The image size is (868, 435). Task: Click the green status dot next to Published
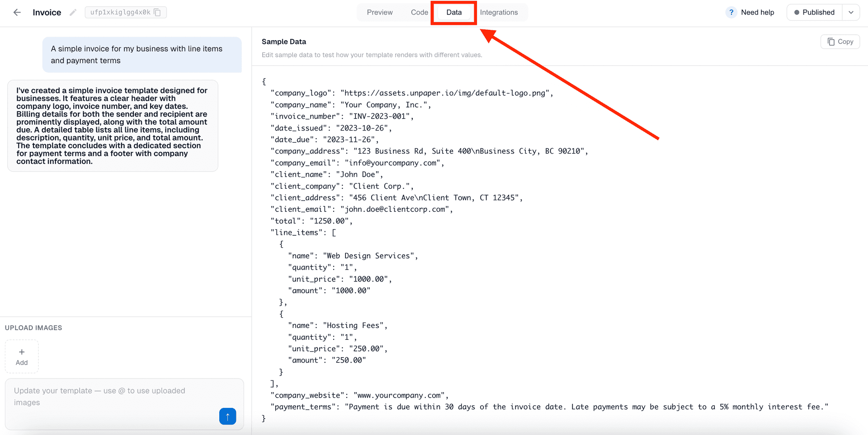798,12
